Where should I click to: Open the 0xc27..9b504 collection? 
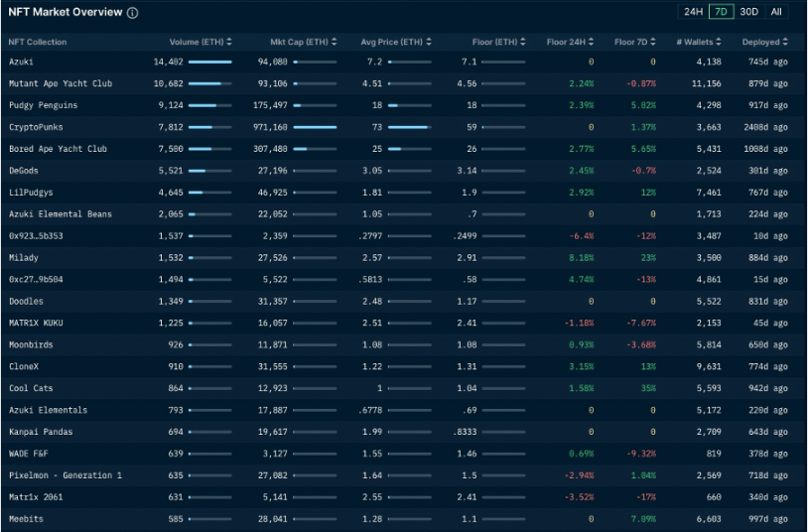(x=36, y=280)
